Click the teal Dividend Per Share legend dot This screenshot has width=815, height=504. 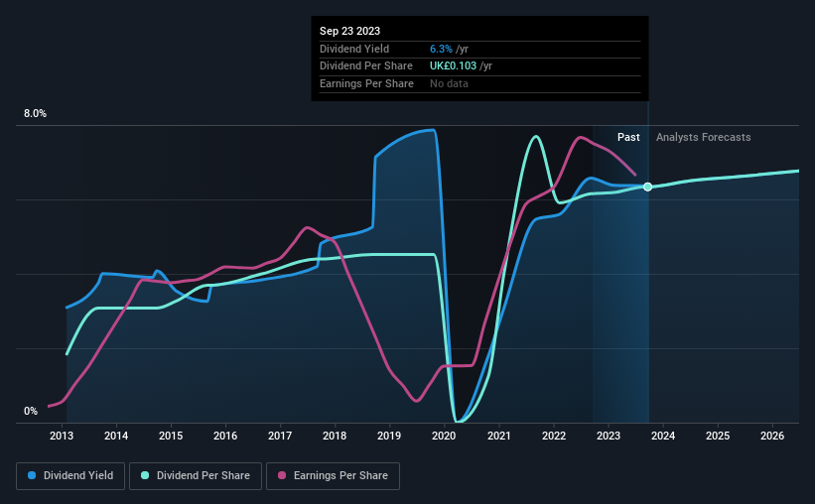tap(145, 475)
